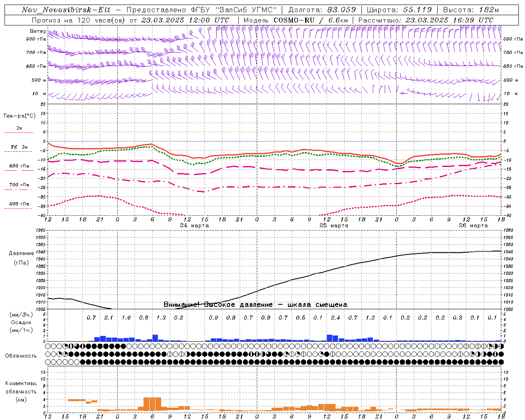Click the Осадки precipitation label

[x=21, y=322]
